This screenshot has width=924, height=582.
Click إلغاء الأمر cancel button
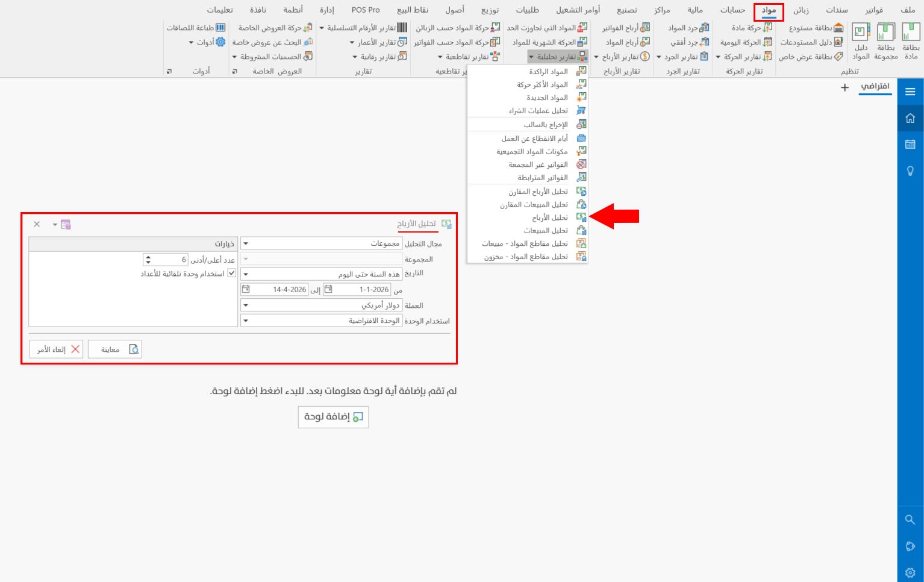pyautogui.click(x=56, y=349)
